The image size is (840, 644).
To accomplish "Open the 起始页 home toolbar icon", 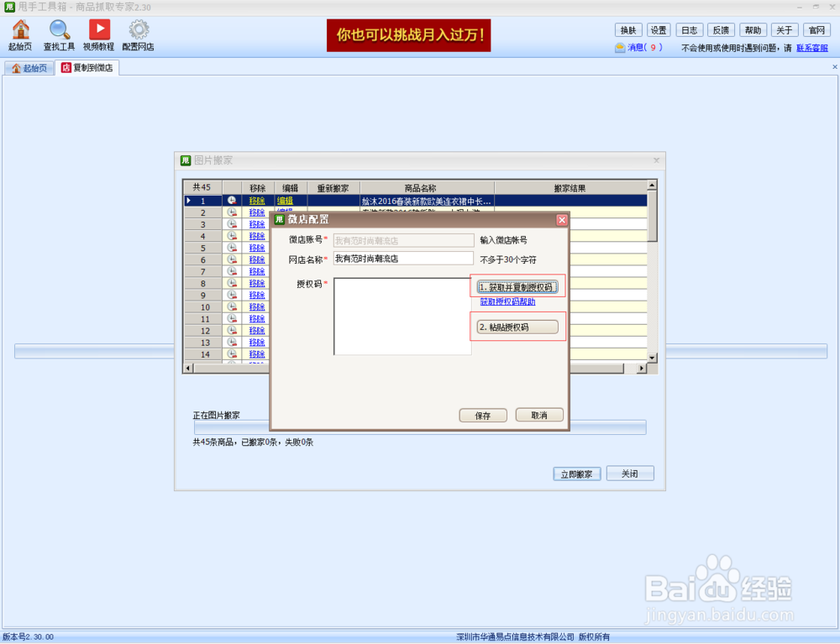I will coord(18,34).
